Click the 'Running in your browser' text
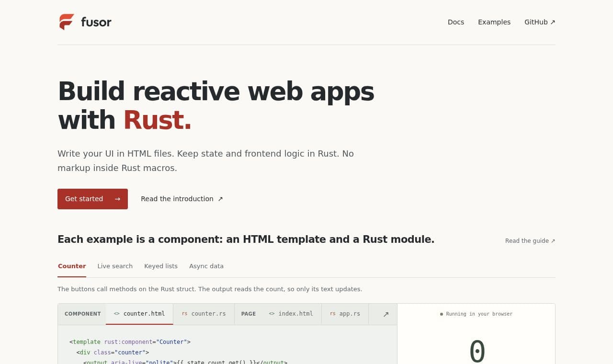The height and width of the screenshot is (364, 613). coord(479,314)
